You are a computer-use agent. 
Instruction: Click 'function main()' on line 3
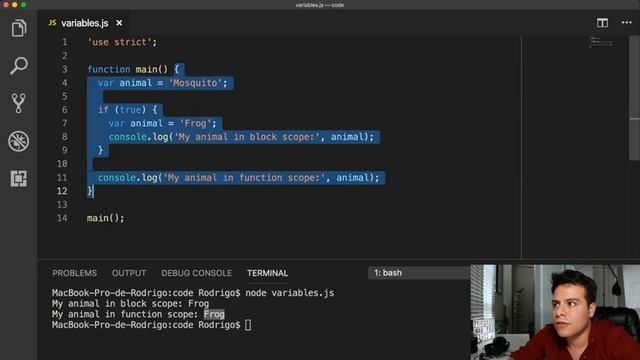127,69
